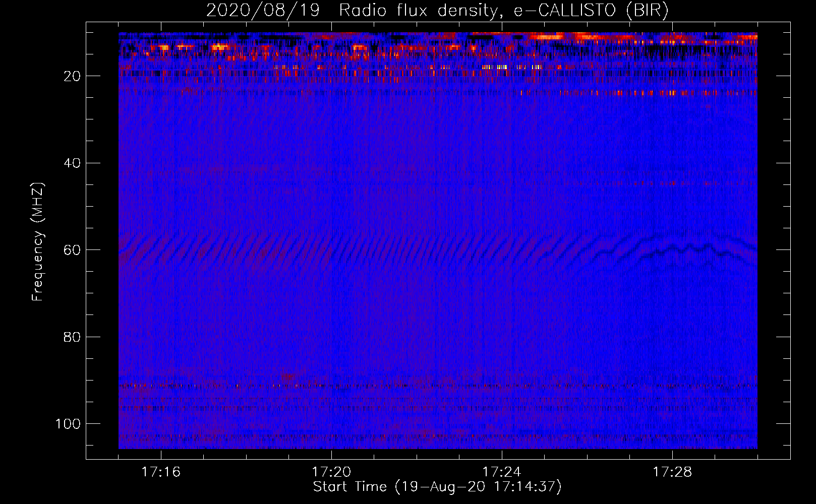Click the plot title '2020/08/19 Radio flux density'
The width and height of the screenshot is (816, 504).
[x=438, y=10]
